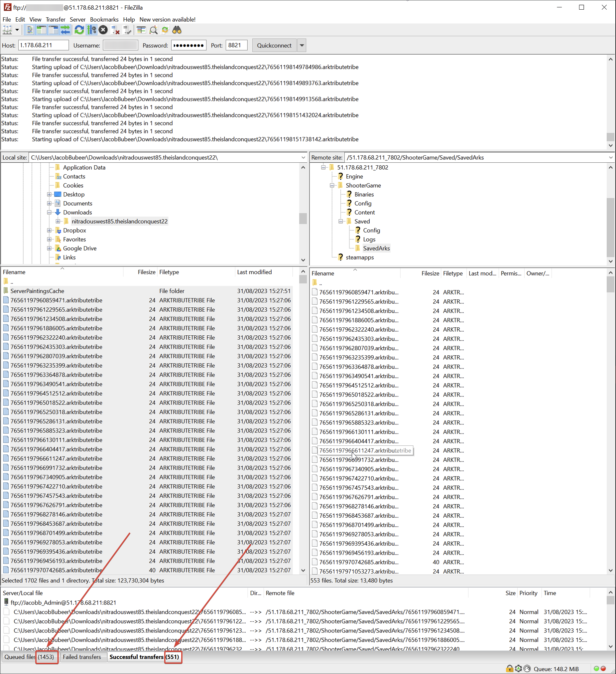616x674 pixels.
Task: Open the directory listing filters icon
Action: coord(141,30)
